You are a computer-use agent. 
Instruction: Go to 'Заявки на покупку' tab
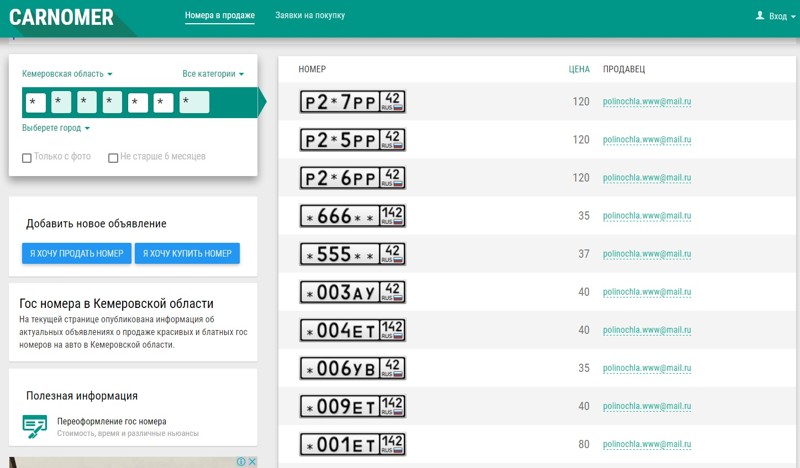[310, 16]
